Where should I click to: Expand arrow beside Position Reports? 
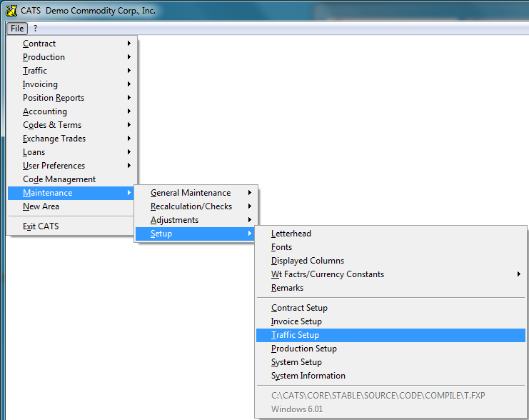pyautogui.click(x=129, y=98)
